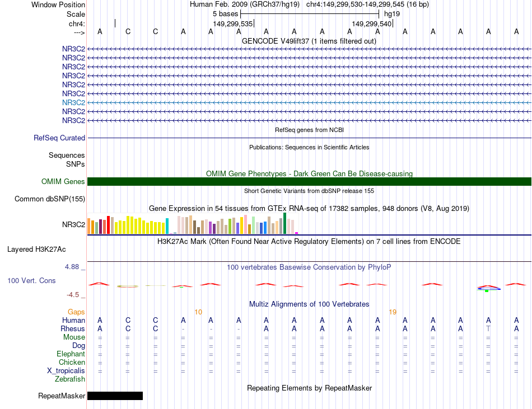Image resolution: width=532 pixels, height=409 pixels.
Task: Click the cyan bar in the GTEx chart
Action: [x=167, y=226]
